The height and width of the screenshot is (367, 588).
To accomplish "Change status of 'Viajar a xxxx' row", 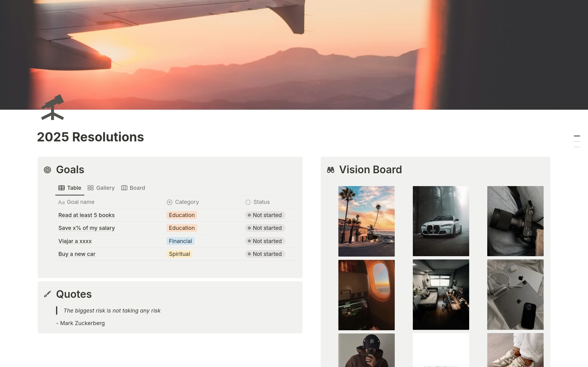I will tap(265, 241).
